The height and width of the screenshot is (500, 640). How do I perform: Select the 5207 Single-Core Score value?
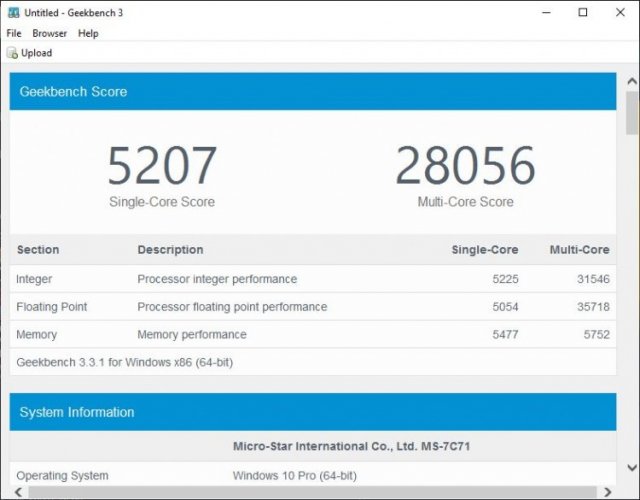pyautogui.click(x=162, y=166)
